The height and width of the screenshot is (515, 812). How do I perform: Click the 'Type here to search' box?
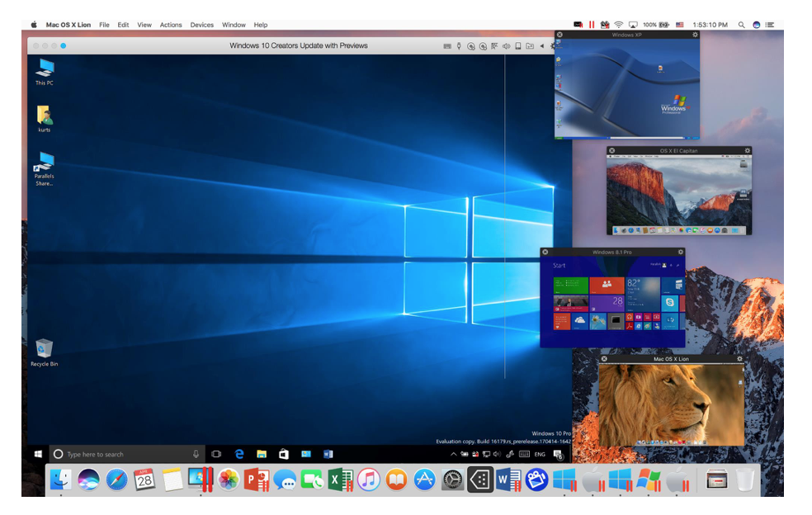tap(127, 454)
